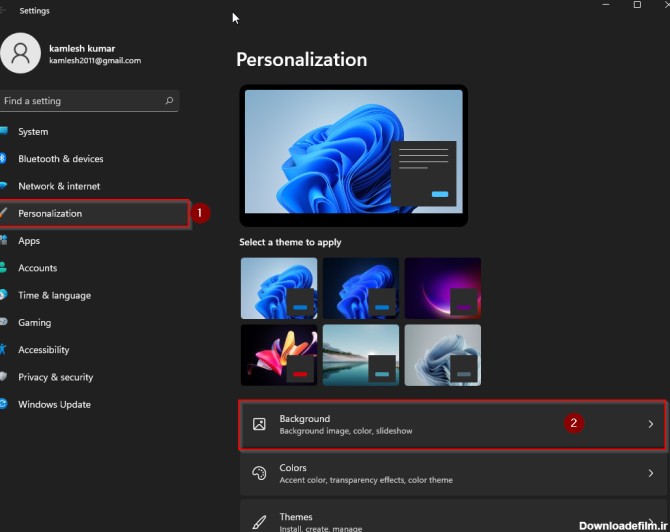Viewport: 670px width, 532px height.
Task: Expand the Background settings chevron
Action: click(x=650, y=424)
